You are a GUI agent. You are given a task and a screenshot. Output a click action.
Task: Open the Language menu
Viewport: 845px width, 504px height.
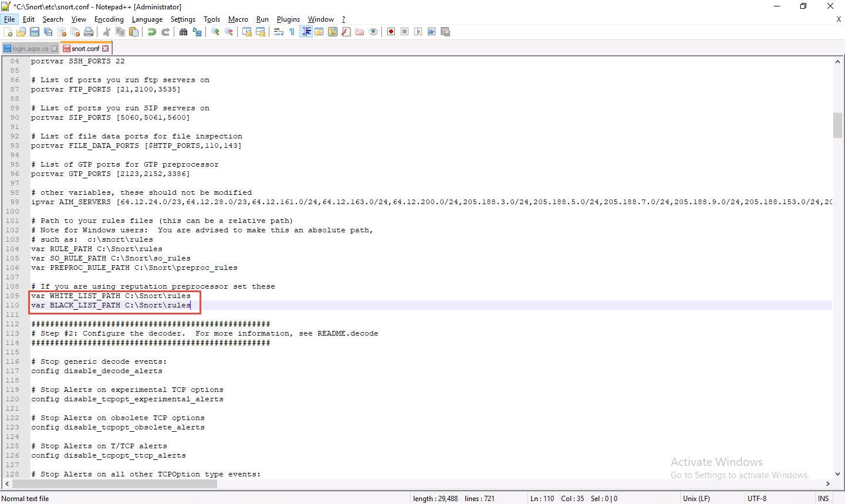(x=147, y=19)
